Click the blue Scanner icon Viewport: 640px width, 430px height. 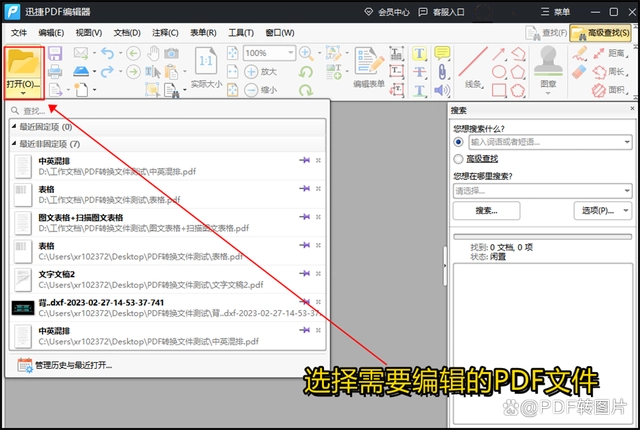(x=81, y=71)
